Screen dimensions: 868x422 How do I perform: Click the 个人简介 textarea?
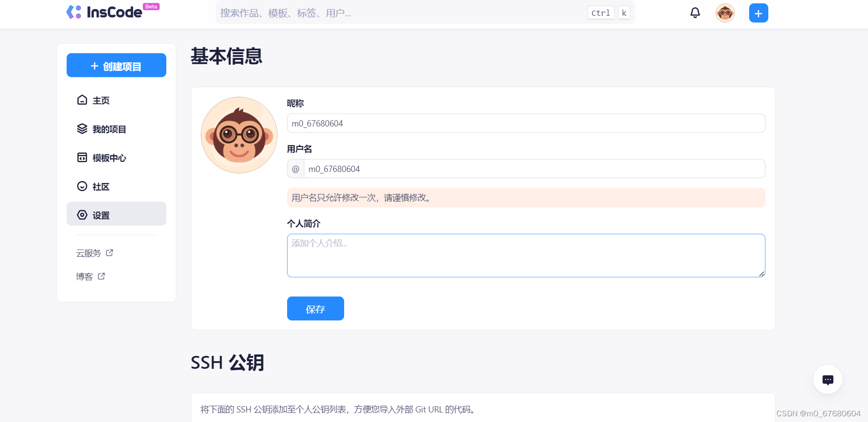click(526, 255)
